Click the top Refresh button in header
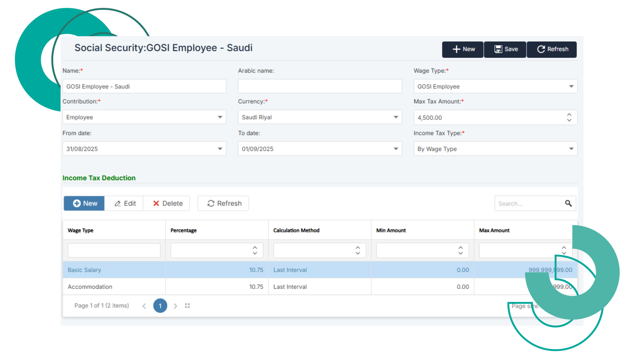The image size is (644, 362). pyautogui.click(x=552, y=49)
